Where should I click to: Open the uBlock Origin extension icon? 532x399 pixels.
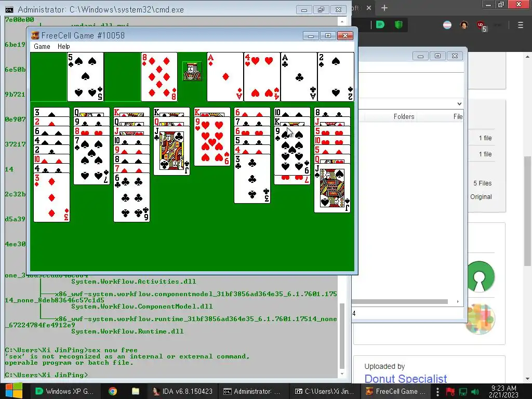481,25
